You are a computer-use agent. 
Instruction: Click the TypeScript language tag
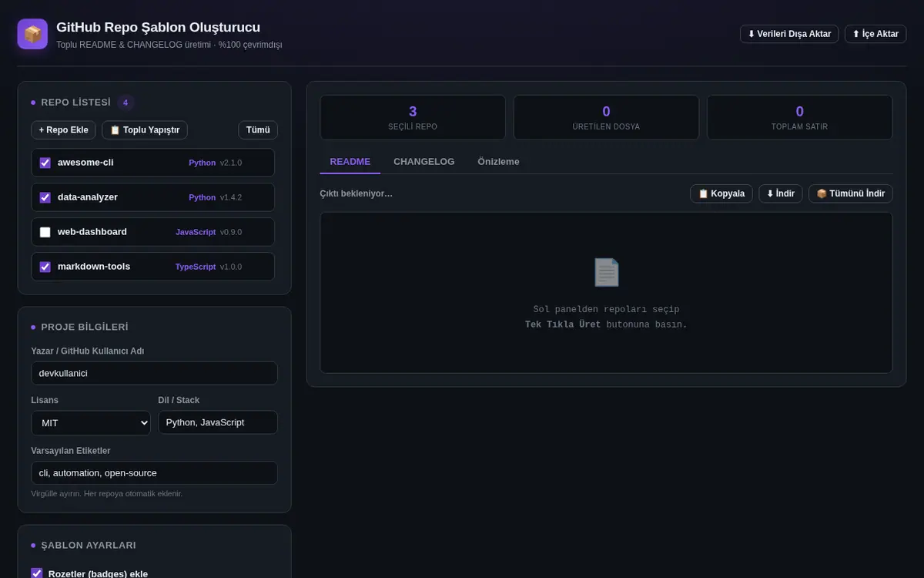click(x=196, y=267)
